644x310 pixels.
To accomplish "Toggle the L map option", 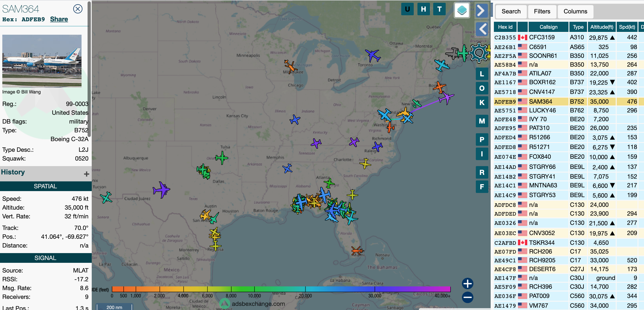I will point(482,74).
